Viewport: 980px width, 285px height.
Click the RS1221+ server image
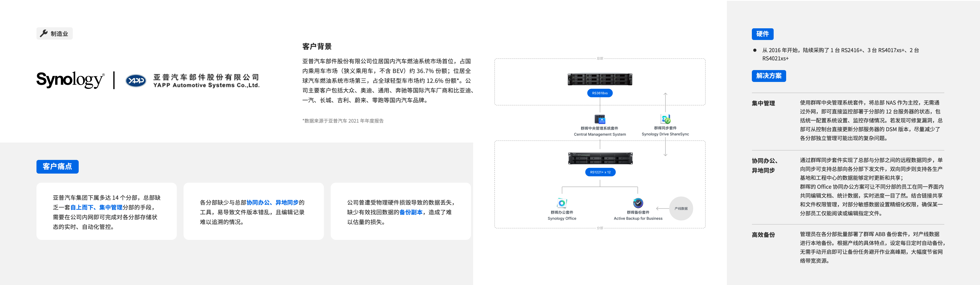(x=600, y=159)
